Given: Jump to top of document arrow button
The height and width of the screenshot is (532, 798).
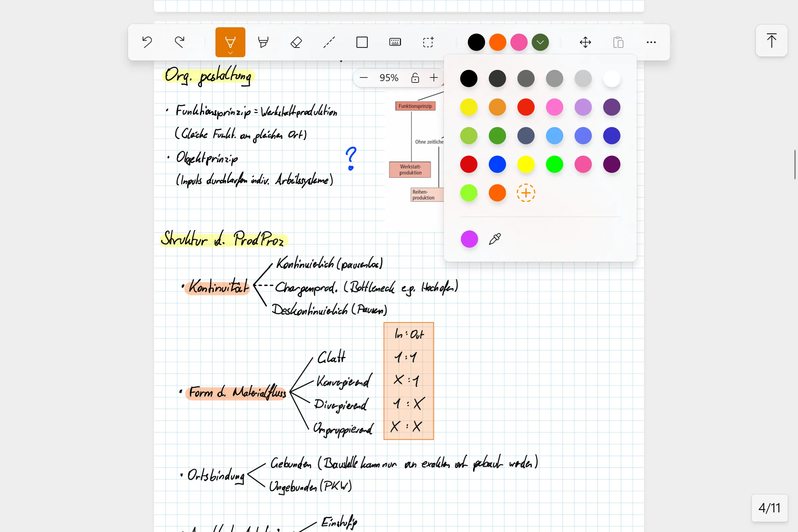Looking at the screenshot, I should [771, 40].
